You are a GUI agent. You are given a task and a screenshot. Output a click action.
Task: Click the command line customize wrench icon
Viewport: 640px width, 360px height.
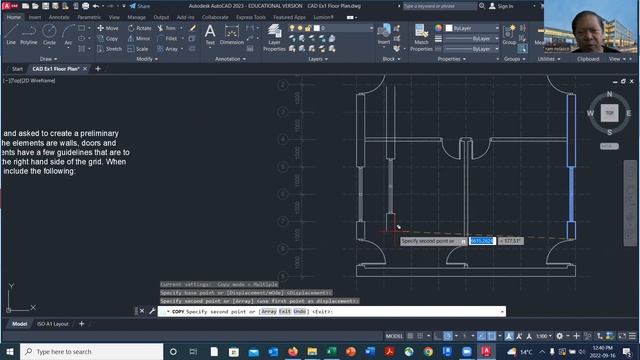(x=152, y=311)
